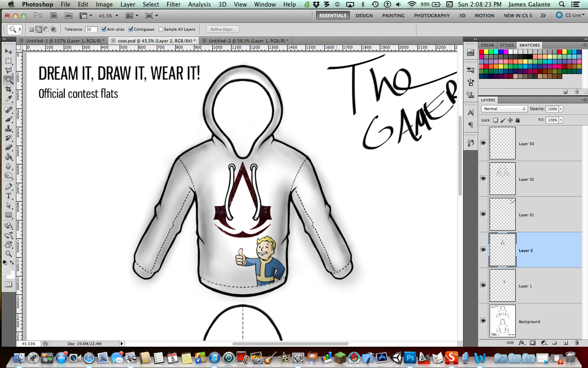Open the Character panel icon

(x=471, y=113)
